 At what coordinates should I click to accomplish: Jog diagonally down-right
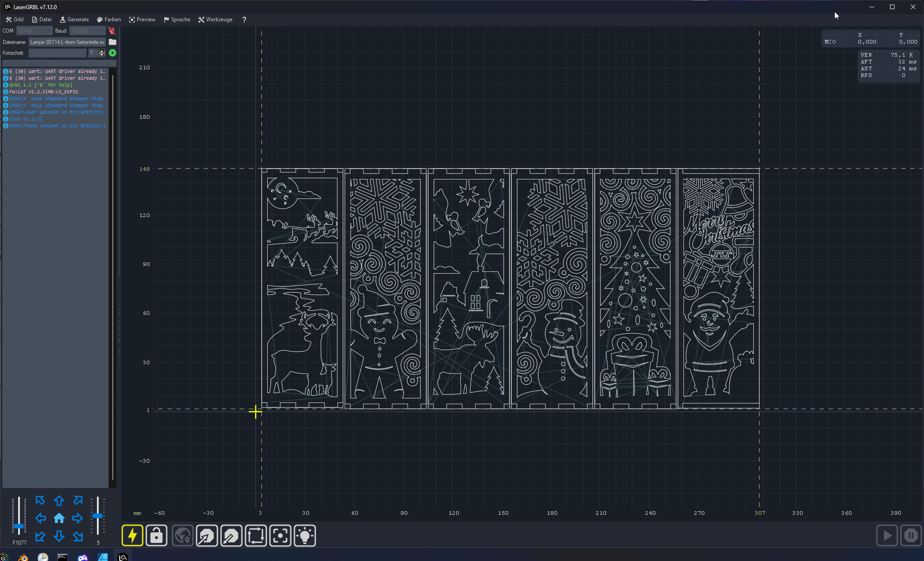click(x=78, y=537)
